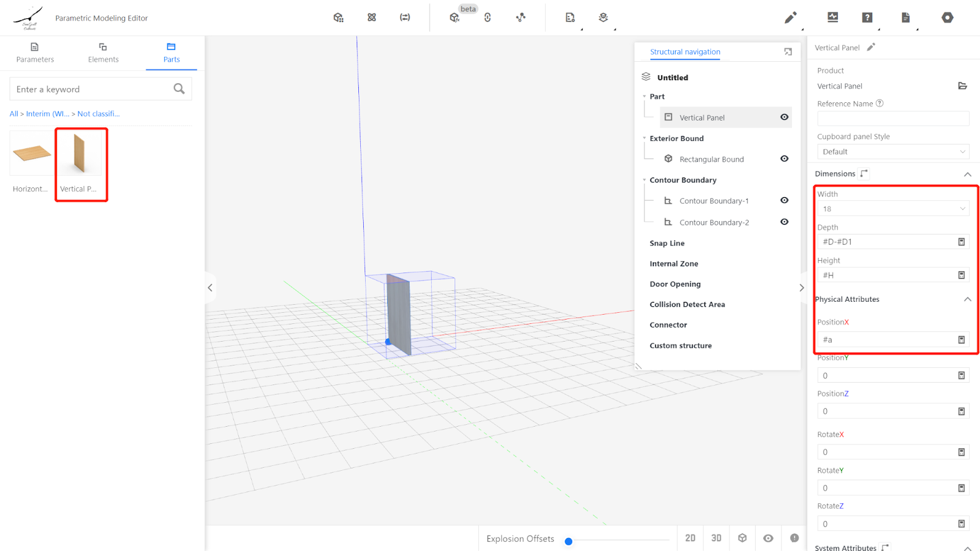This screenshot has width=980, height=551.
Task: Hide the Vertical Panel part visibility
Action: pos(784,117)
